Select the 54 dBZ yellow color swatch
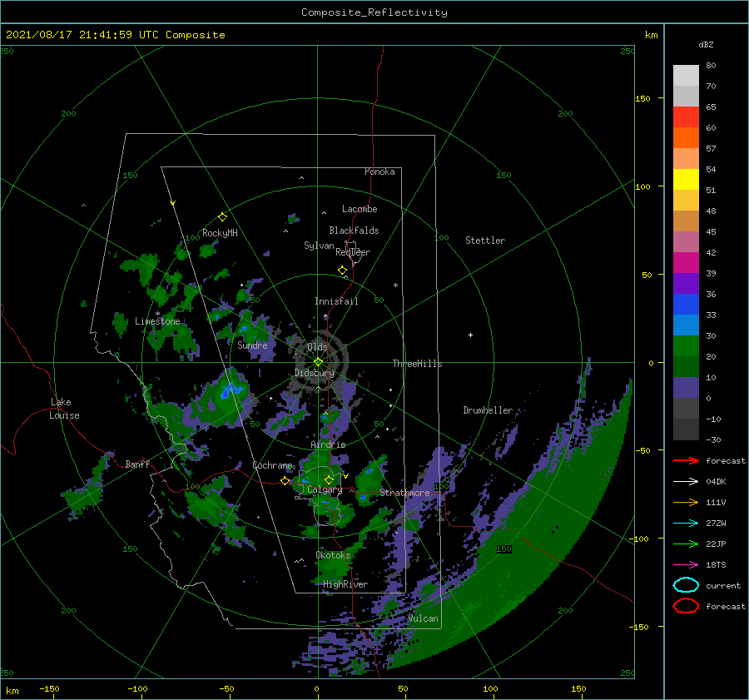Image resolution: width=749 pixels, height=700 pixels. pyautogui.click(x=686, y=179)
